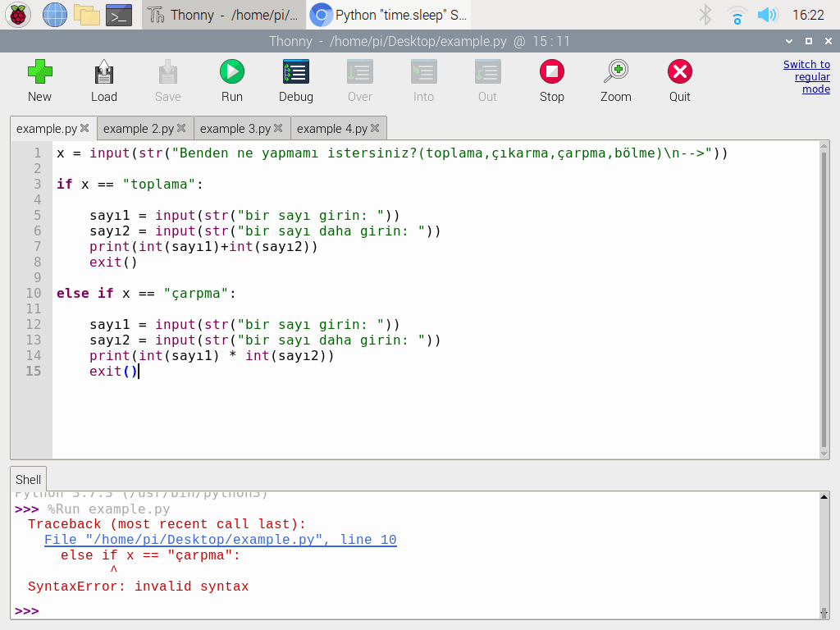The image size is (840, 630).
Task: Open the traceback File example.py line 10 link
Action: (220, 540)
